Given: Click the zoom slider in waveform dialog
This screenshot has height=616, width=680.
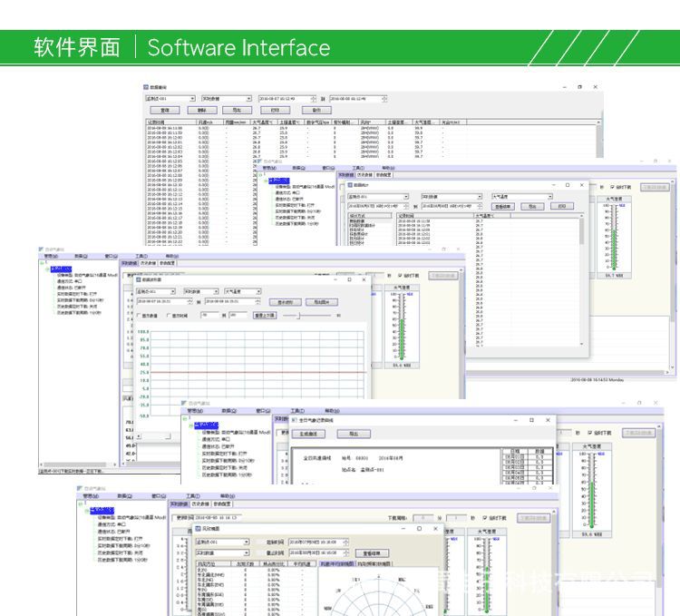Looking at the screenshot, I should click(298, 316).
